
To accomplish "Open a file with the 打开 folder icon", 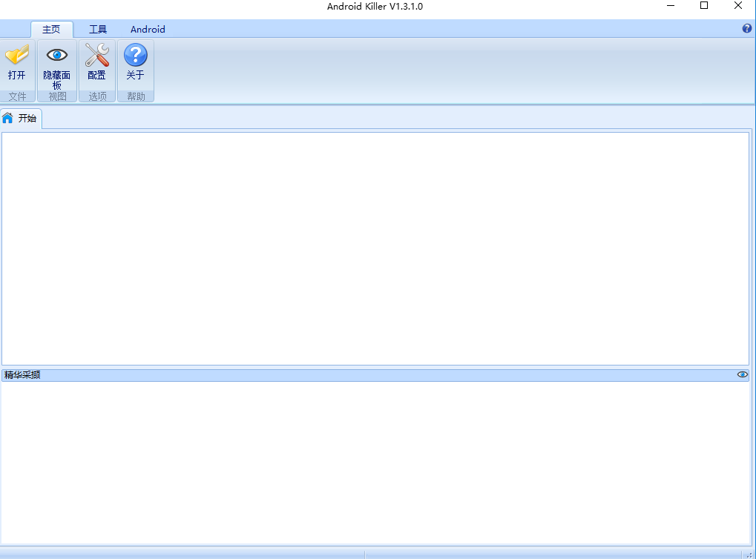I will [17, 62].
